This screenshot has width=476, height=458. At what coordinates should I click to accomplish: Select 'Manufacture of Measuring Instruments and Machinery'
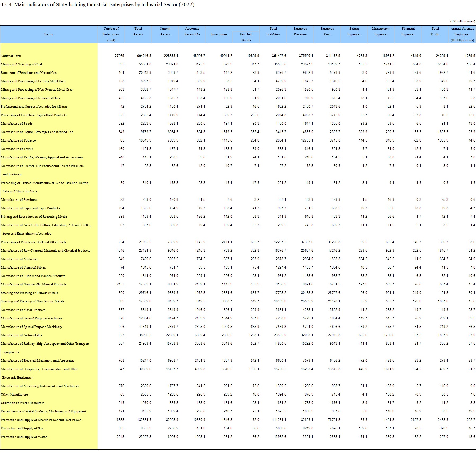[40, 386]
